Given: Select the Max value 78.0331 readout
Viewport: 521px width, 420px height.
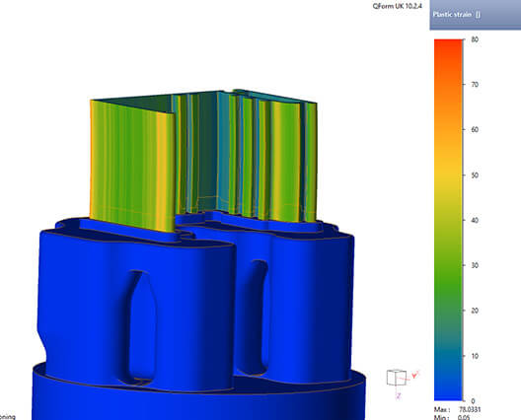Looking at the screenshot, I should pos(470,410).
